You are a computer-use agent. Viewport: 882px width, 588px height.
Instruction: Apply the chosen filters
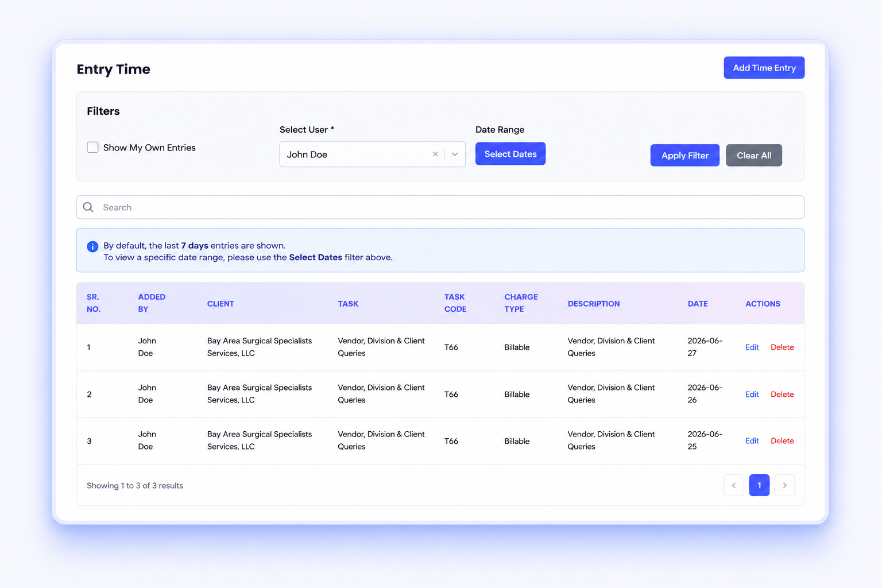coord(684,155)
